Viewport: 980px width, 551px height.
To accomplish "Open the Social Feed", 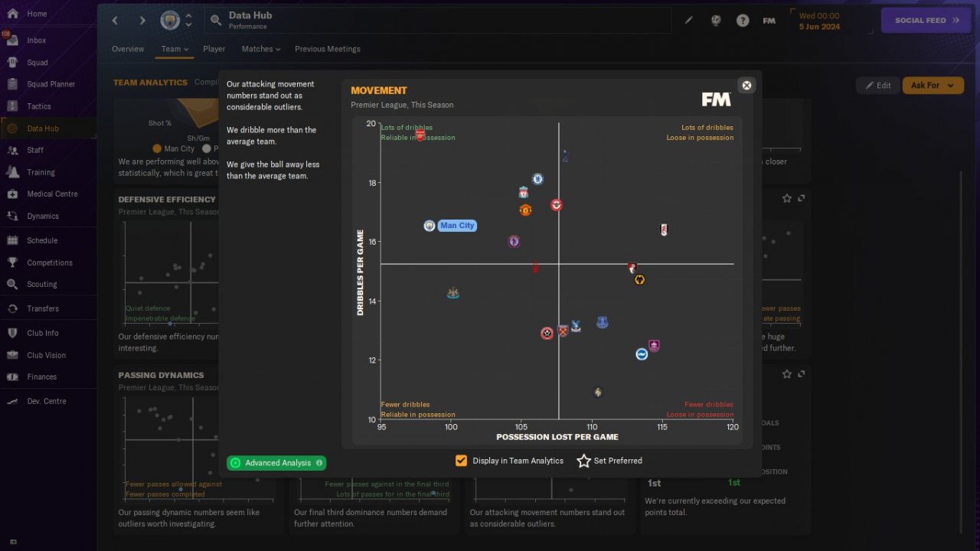I will 926,21.
